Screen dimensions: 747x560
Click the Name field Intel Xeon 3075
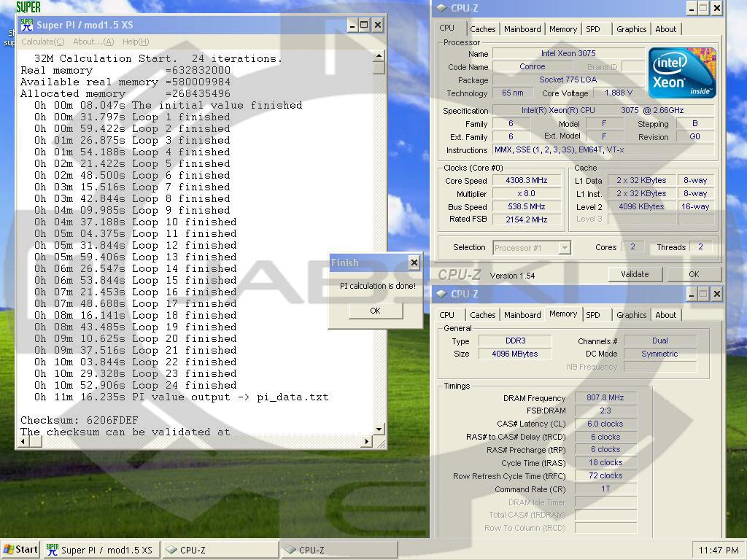tap(568, 53)
